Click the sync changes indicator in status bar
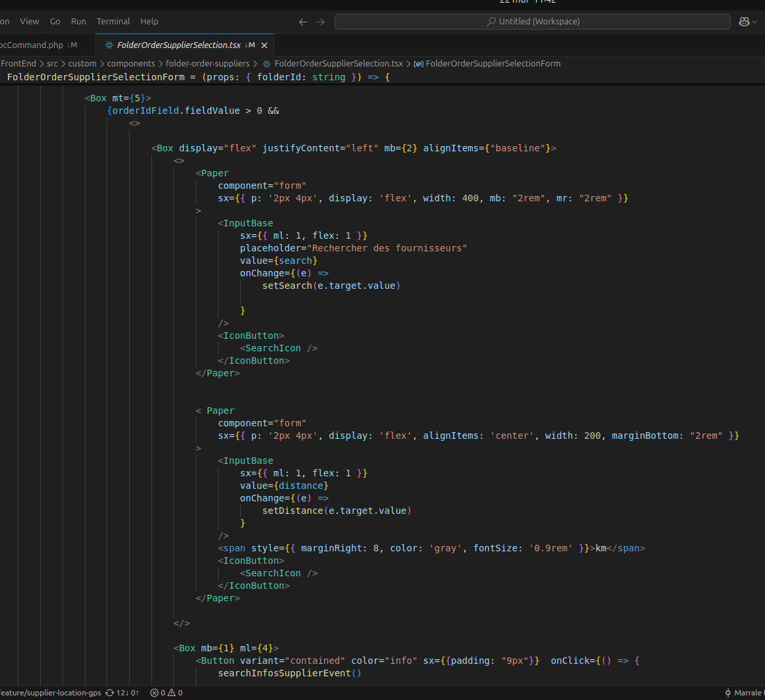This screenshot has width=765, height=700. [122, 693]
